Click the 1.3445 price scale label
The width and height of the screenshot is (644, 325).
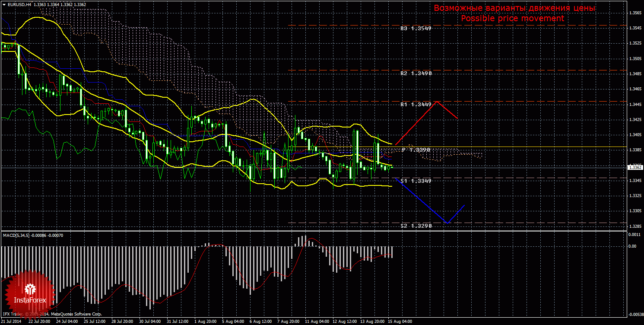click(635, 104)
